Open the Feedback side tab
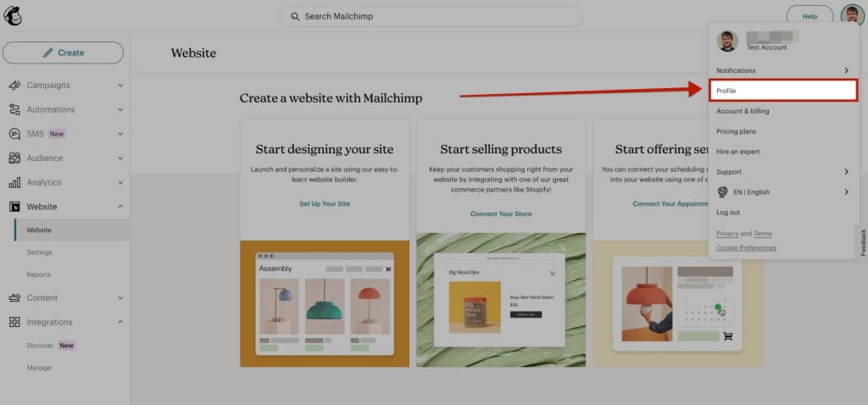 (x=862, y=242)
